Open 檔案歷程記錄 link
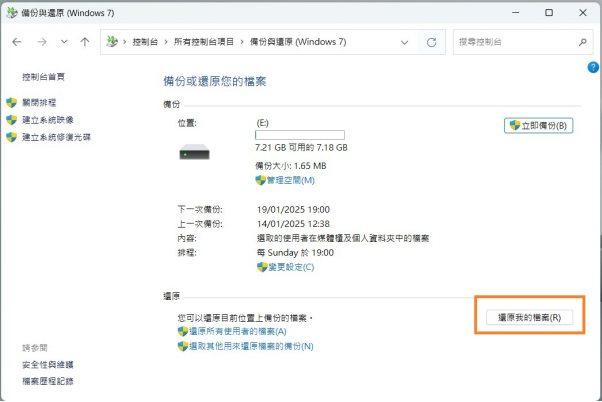 click(48, 381)
